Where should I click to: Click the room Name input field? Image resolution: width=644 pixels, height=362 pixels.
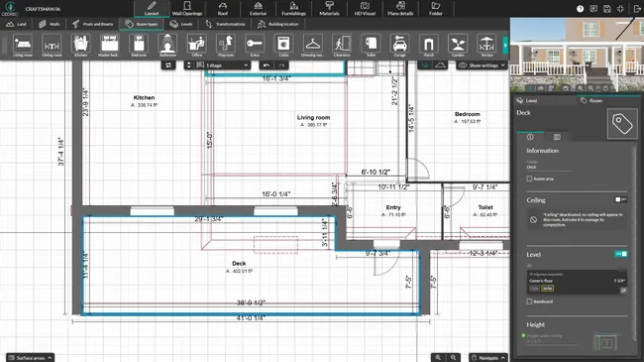click(x=549, y=167)
